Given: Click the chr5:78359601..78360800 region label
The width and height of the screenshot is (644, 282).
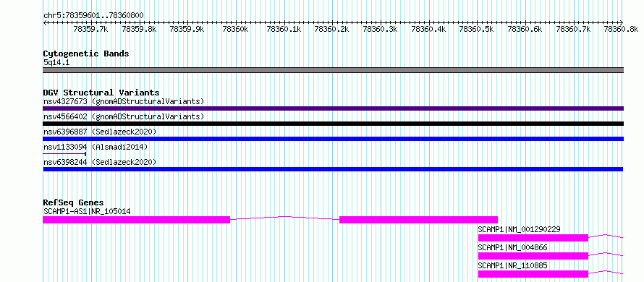Looking at the screenshot, I should [93, 16].
